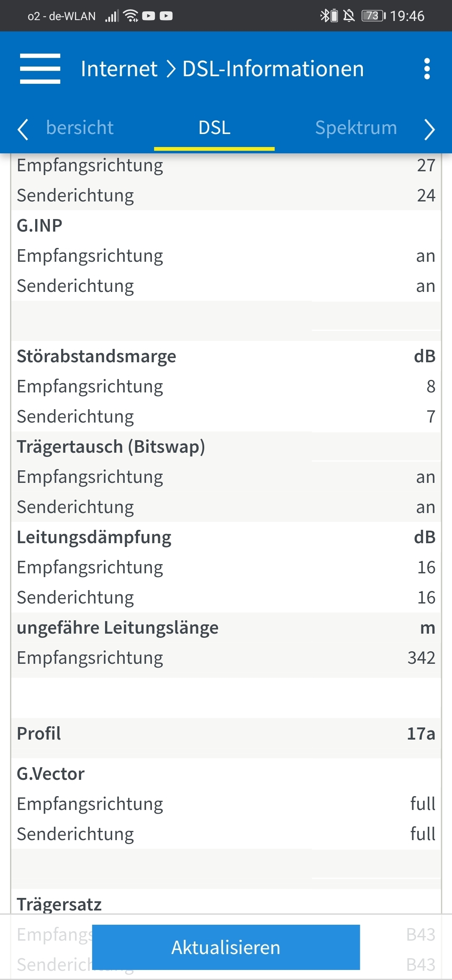Tap the G.Vector section heading

(51, 774)
